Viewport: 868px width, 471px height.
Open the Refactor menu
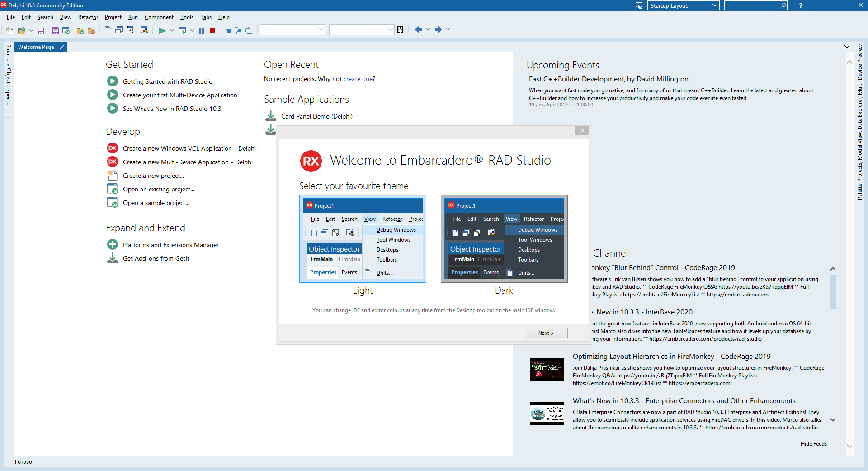tap(88, 17)
